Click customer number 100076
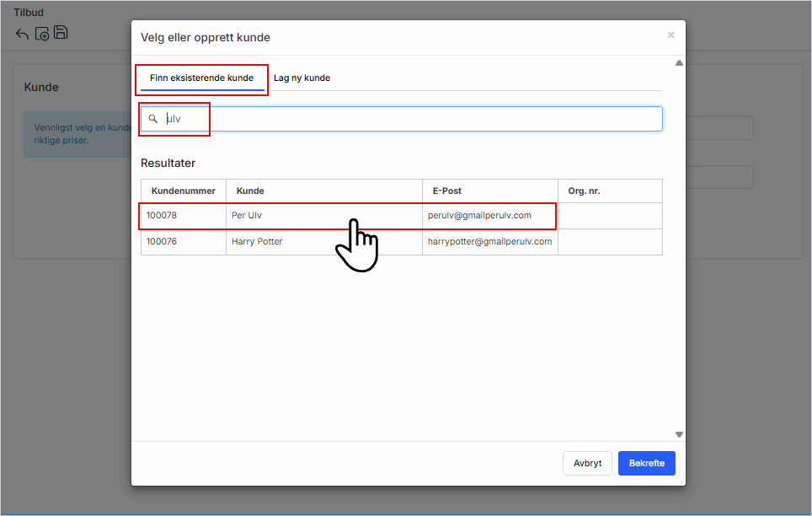The width and height of the screenshot is (812, 516). coord(162,242)
